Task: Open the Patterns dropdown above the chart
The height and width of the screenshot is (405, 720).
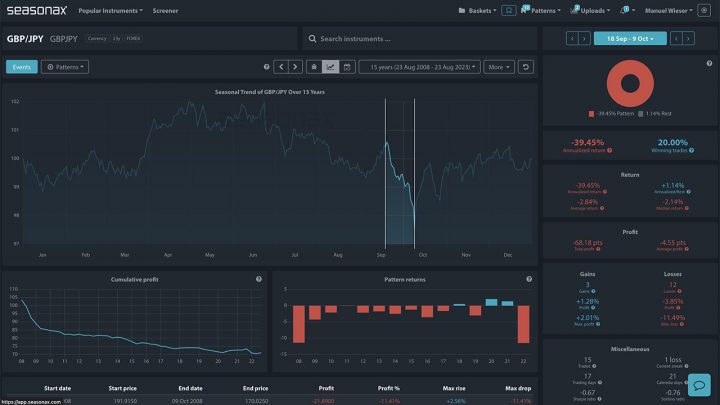Action: click(x=65, y=67)
